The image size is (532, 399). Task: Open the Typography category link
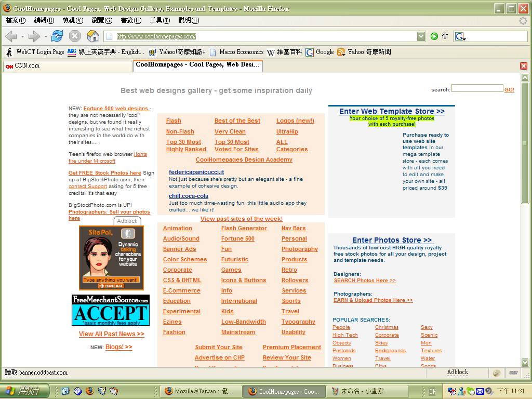coord(298,322)
